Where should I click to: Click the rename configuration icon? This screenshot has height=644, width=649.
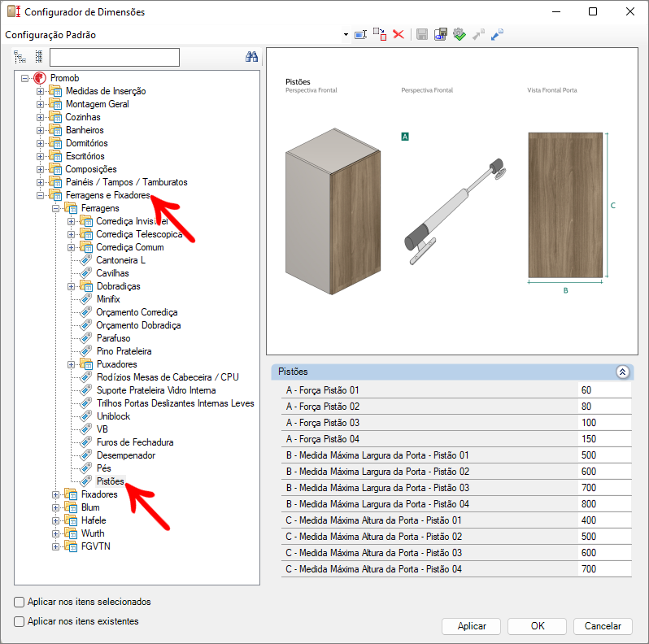click(360, 34)
